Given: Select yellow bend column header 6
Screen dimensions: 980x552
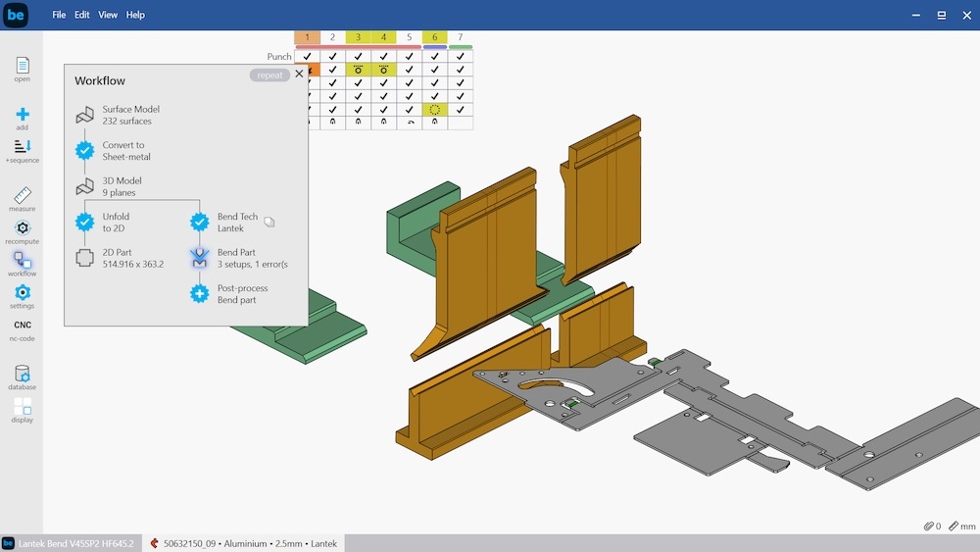Looking at the screenshot, I should pos(434,37).
